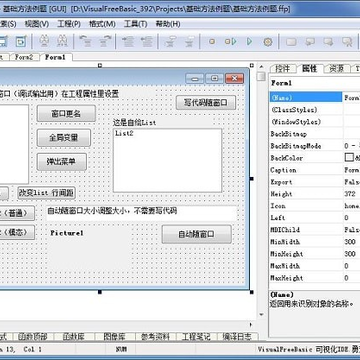
Task: Select the BackBitmapMode property row
Action: click(315, 146)
